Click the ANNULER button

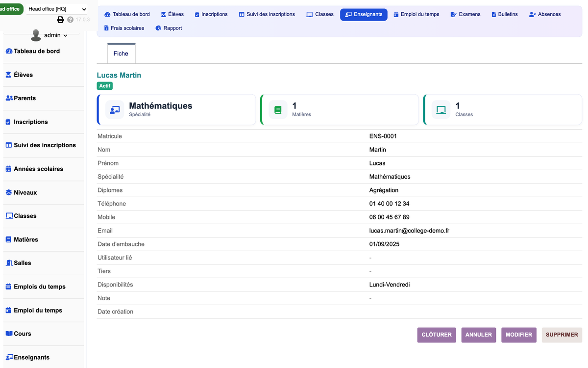click(x=479, y=335)
